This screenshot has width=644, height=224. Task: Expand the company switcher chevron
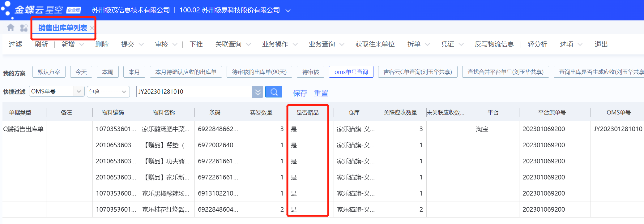[288, 11]
